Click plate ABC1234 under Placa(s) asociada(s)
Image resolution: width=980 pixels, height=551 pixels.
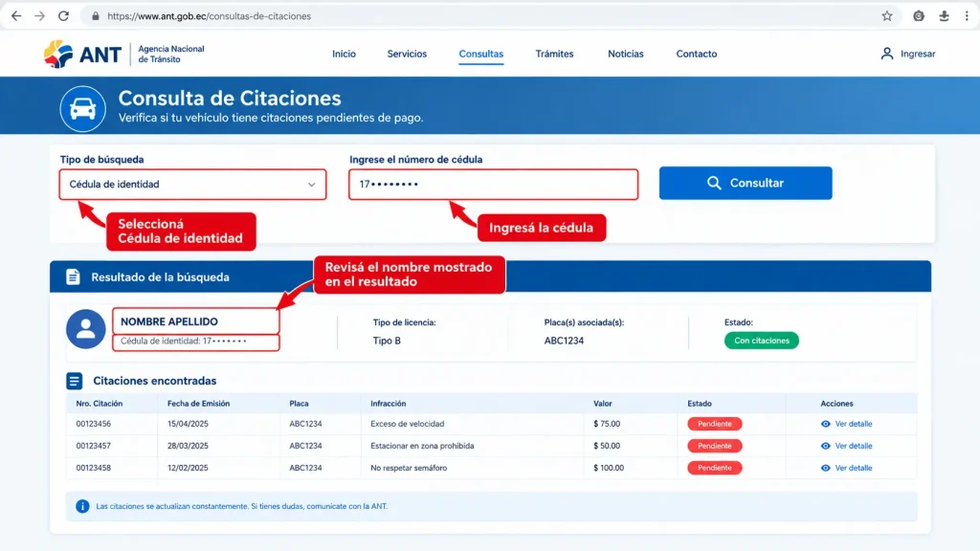(x=564, y=341)
